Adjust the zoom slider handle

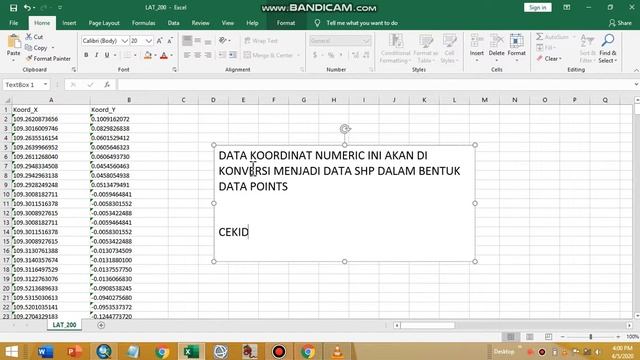(590, 336)
